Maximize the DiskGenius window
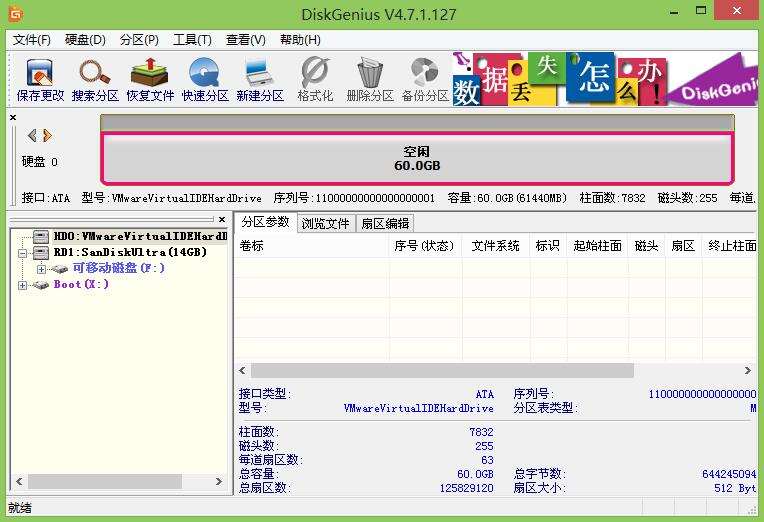764x522 pixels. click(x=701, y=11)
